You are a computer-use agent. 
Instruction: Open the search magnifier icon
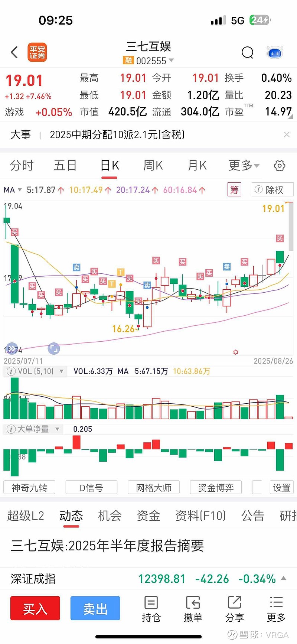247,53
